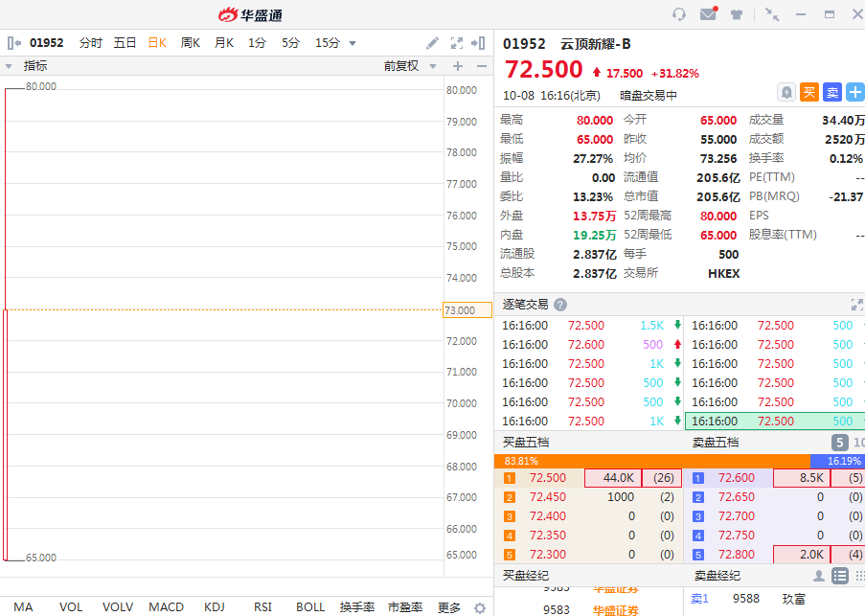This screenshot has width=865, height=616.
Task: Expand the 指标 indicator dropdown
Action: [x=9, y=66]
